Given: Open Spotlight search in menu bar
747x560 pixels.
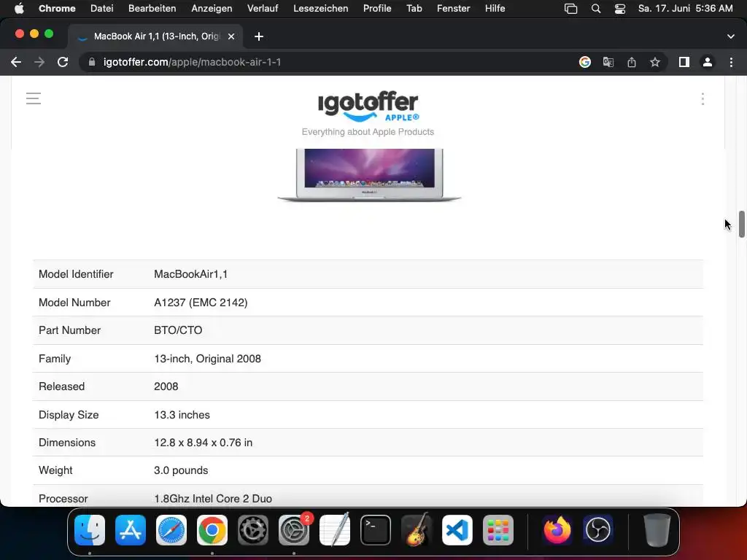Looking at the screenshot, I should point(596,9).
